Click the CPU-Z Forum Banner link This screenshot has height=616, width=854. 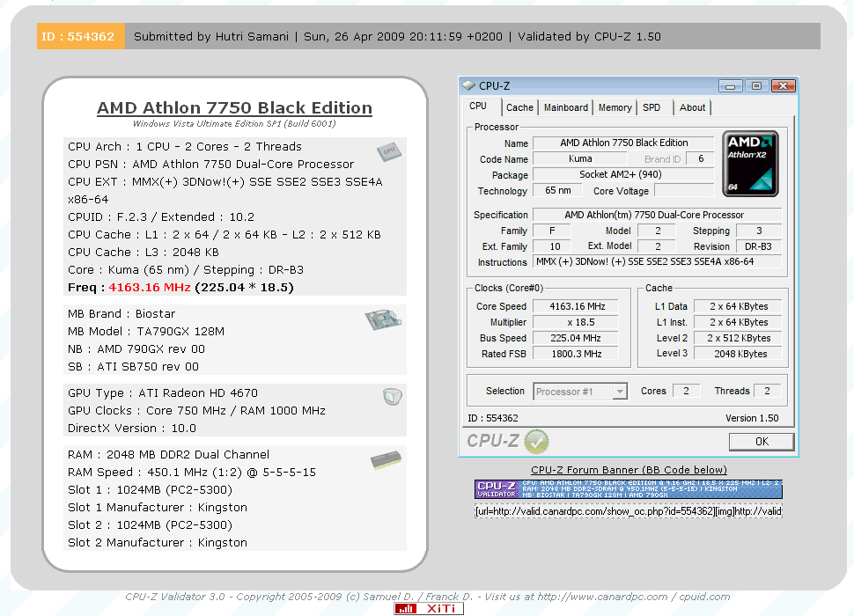point(629,470)
